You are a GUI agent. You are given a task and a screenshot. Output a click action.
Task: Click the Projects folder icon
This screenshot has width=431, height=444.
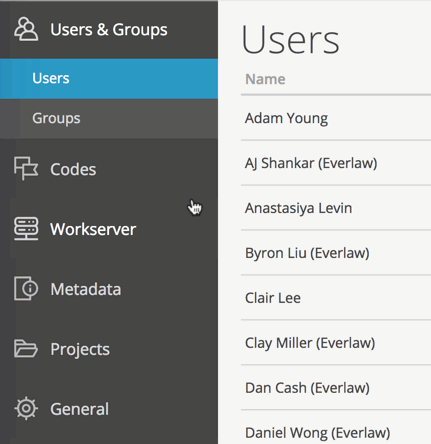pyautogui.click(x=26, y=348)
